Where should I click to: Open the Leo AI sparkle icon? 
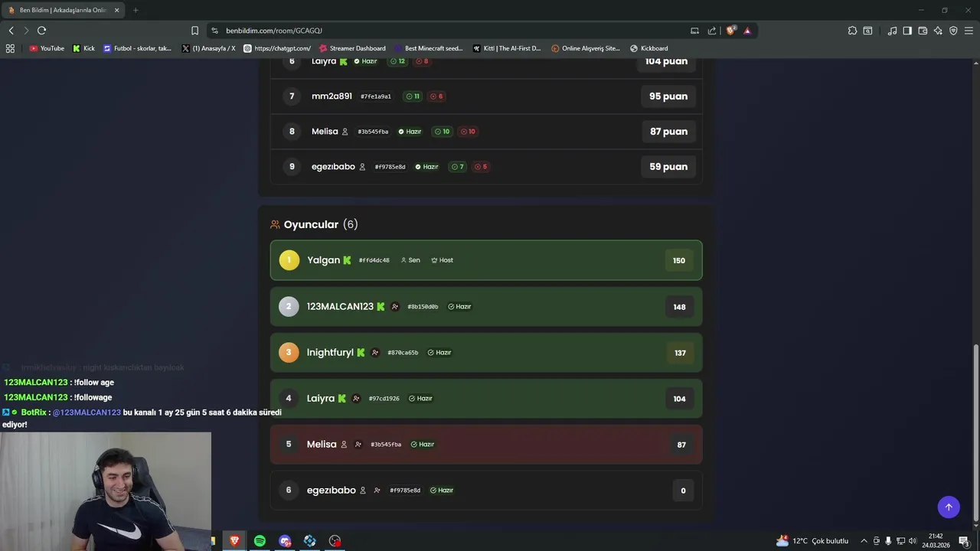938,31
